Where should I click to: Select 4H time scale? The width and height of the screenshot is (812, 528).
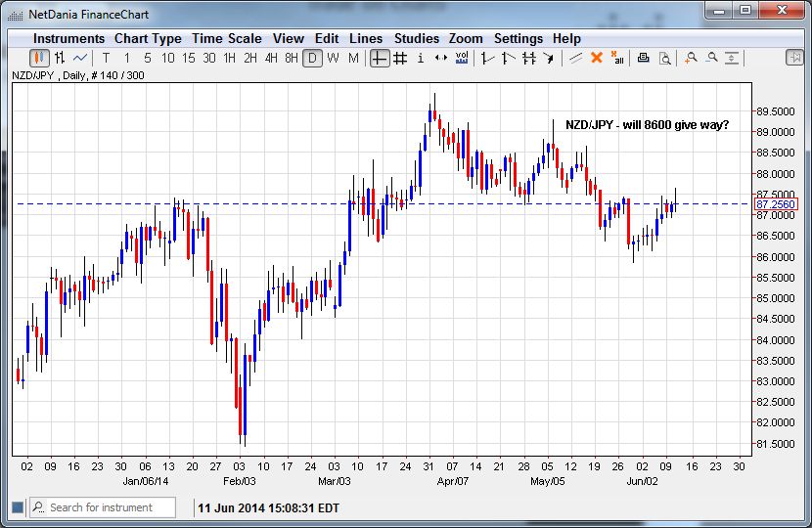tap(271, 58)
